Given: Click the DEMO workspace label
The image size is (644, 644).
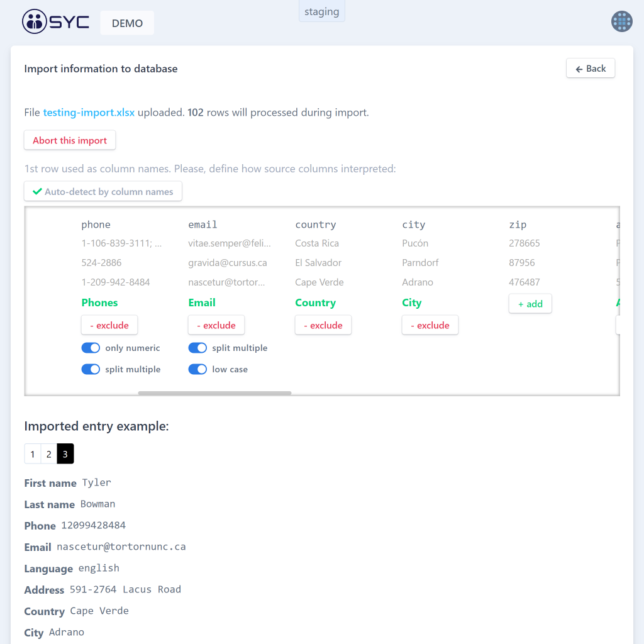Looking at the screenshot, I should click(x=127, y=23).
